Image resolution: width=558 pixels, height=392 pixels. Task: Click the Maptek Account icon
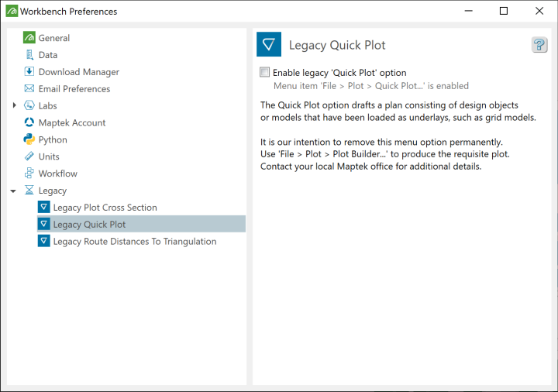pos(29,122)
